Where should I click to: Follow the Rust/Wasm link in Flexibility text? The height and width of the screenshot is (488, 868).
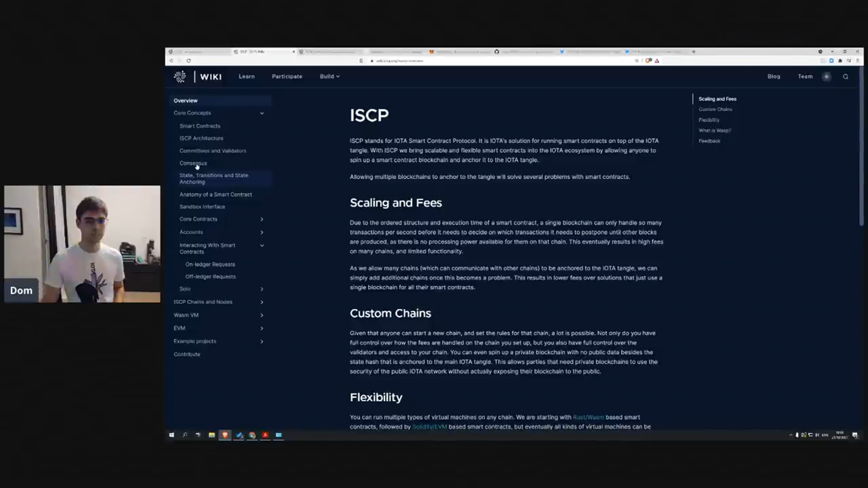[588, 418]
